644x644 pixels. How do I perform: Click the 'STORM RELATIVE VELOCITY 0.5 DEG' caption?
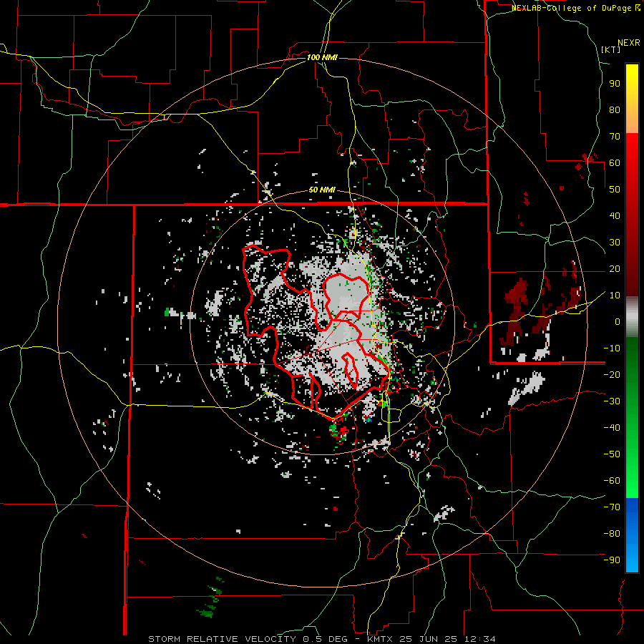pos(248,639)
